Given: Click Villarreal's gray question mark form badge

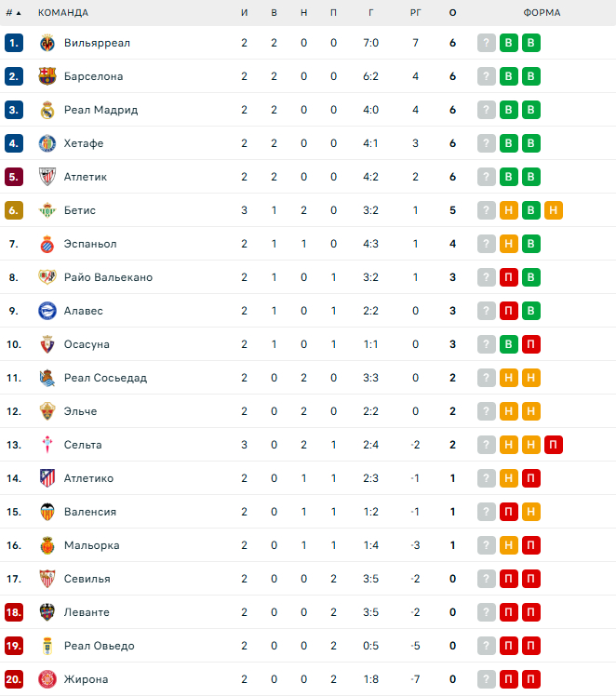Looking at the screenshot, I should [487, 43].
